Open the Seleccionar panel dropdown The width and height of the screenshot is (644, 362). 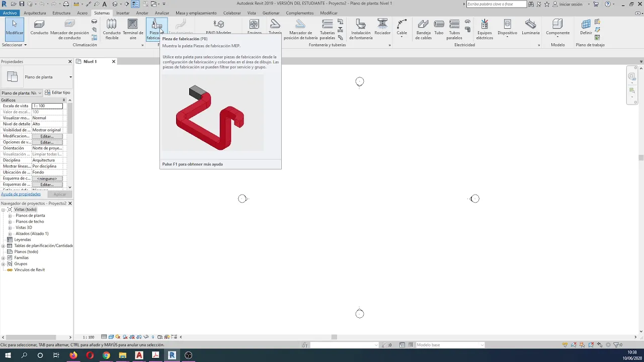click(14, 45)
